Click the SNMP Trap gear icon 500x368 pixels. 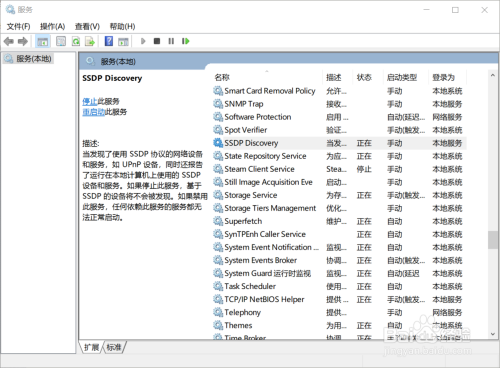click(218, 104)
